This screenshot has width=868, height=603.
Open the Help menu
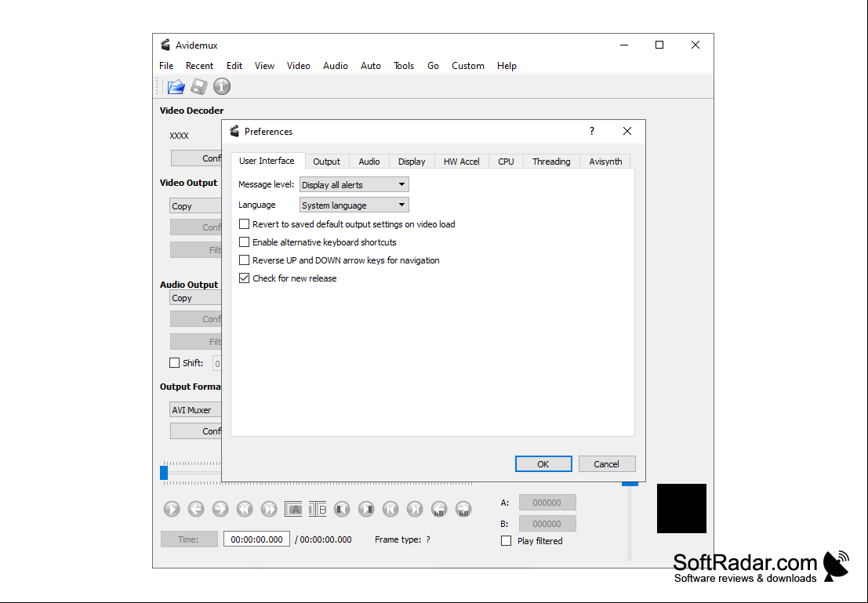coord(507,65)
